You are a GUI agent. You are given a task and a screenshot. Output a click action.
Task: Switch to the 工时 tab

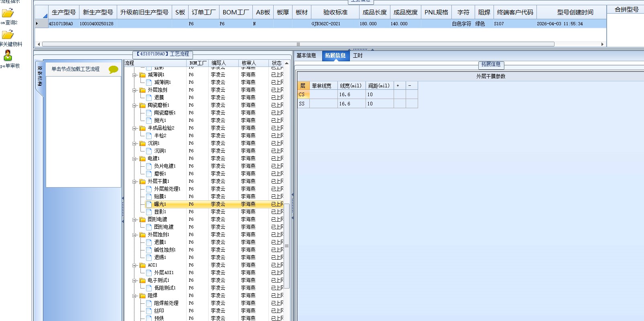pos(358,56)
